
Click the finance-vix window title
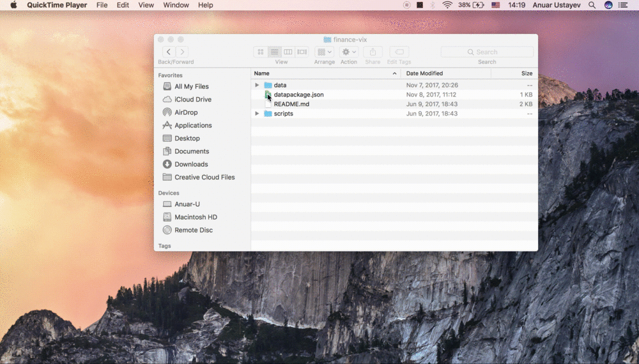click(350, 40)
